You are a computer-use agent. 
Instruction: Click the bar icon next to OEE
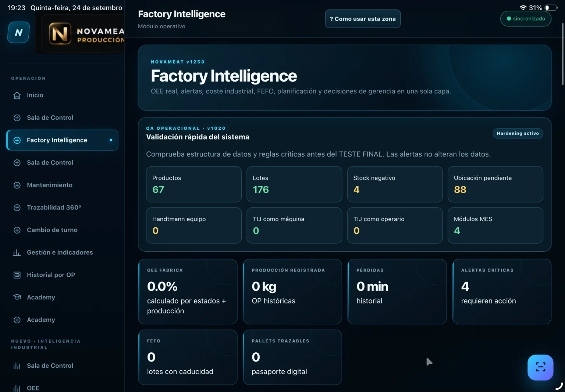(x=17, y=388)
